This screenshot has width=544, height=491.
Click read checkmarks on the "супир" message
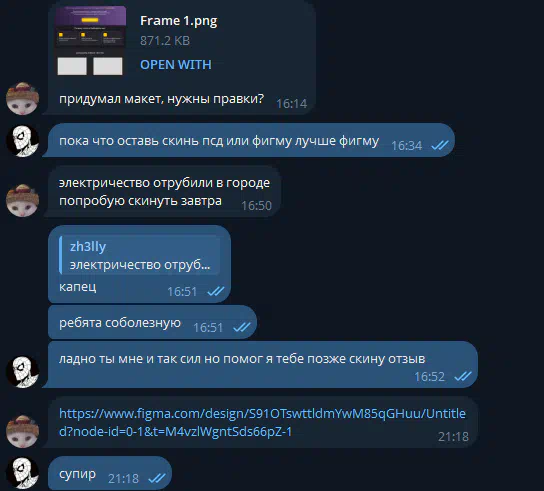[x=157, y=479]
